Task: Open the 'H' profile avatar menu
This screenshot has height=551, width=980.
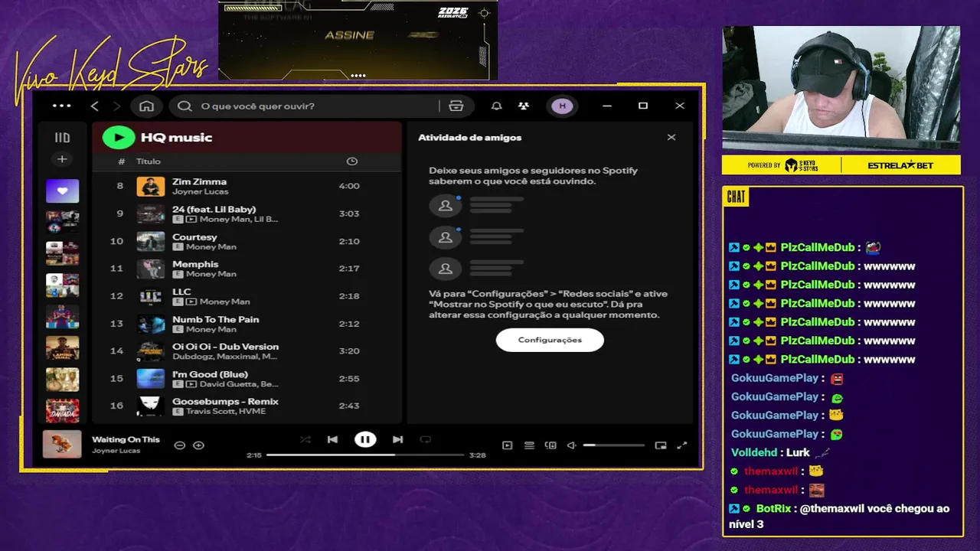Action: coord(563,106)
